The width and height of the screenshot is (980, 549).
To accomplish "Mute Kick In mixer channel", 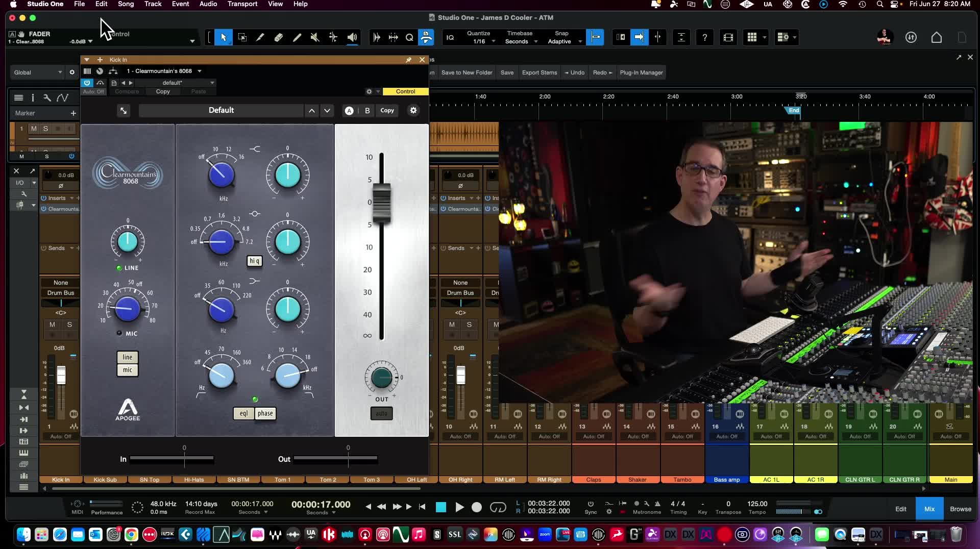I will [x=52, y=325].
